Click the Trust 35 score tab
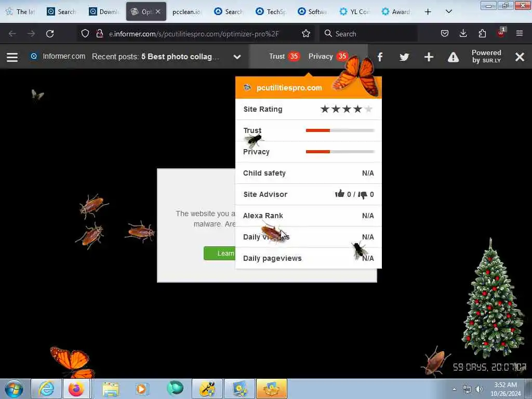Screen dimensions: 532x399 click(284, 56)
